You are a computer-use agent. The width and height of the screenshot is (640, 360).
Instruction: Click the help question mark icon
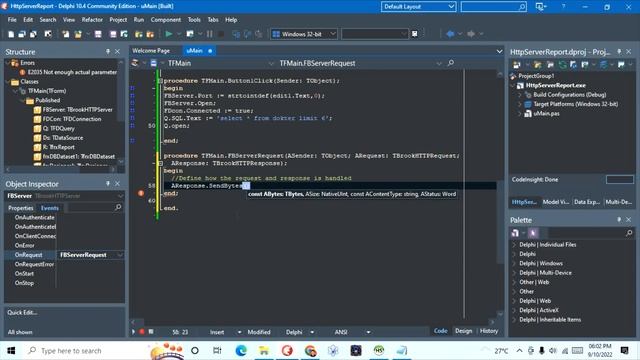click(x=563, y=7)
